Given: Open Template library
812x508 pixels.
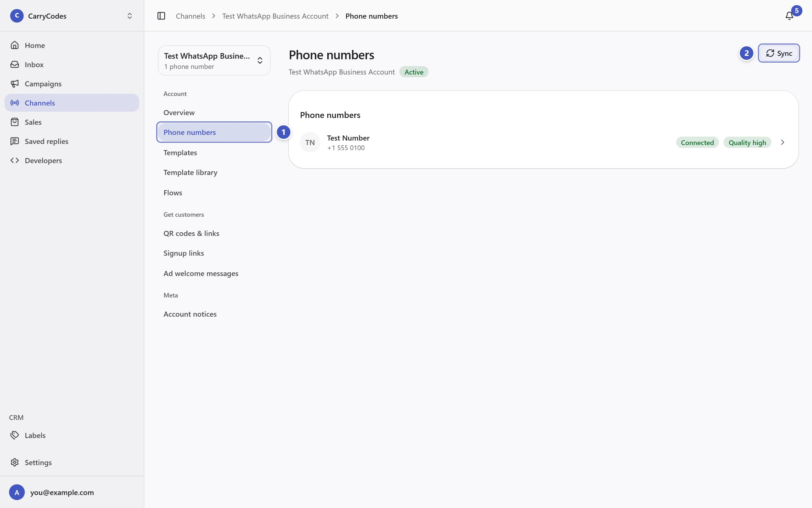Looking at the screenshot, I should click(x=214, y=172).
